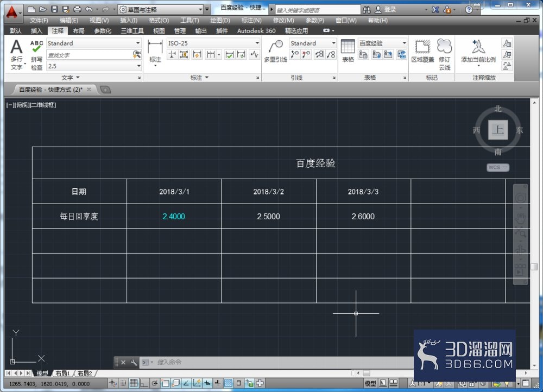543x392 pixels.
Task: Expand the 文字 panel title
Action: pyautogui.click(x=71, y=78)
